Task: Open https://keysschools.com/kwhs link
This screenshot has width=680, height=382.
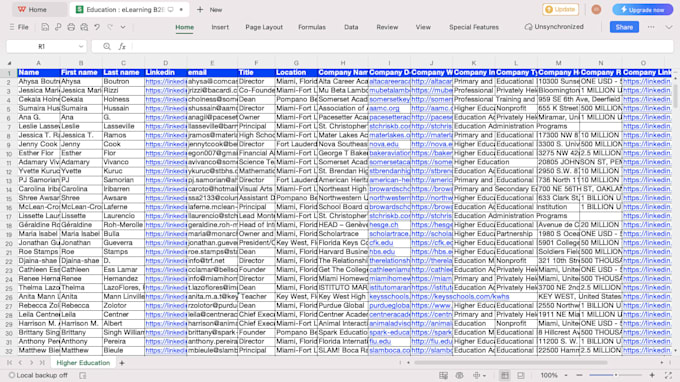Action: 460,297
